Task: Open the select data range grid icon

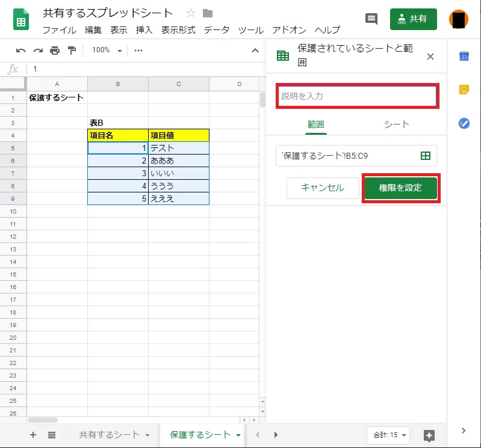Action: pyautogui.click(x=426, y=156)
